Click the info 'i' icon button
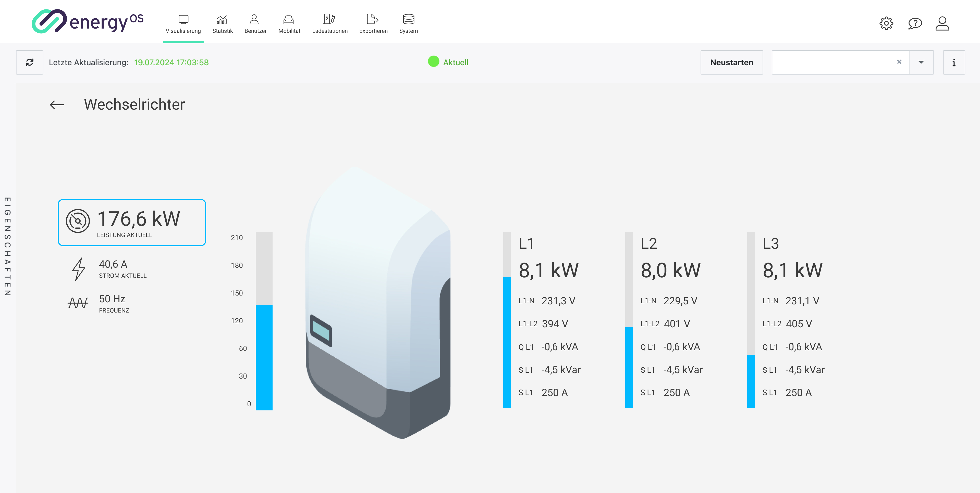This screenshot has height=493, width=980. (x=953, y=62)
